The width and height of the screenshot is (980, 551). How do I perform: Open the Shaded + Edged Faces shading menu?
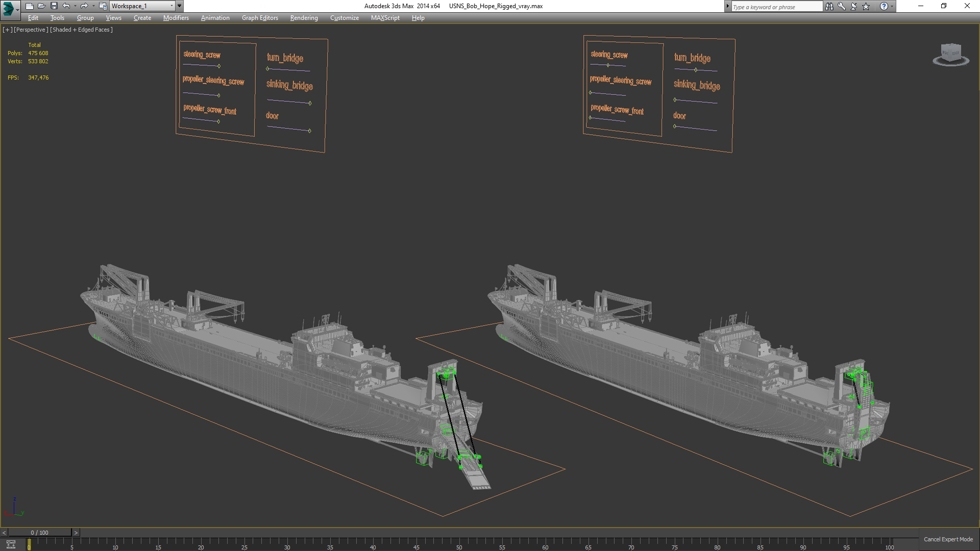tap(81, 30)
